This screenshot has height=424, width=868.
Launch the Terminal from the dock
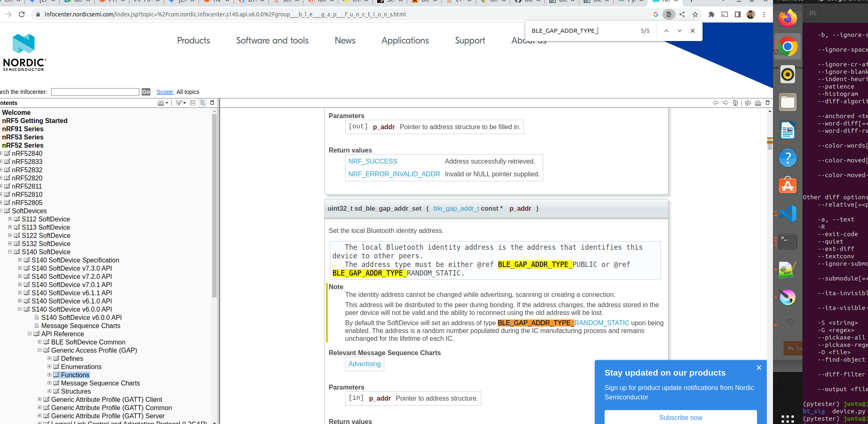(x=787, y=241)
